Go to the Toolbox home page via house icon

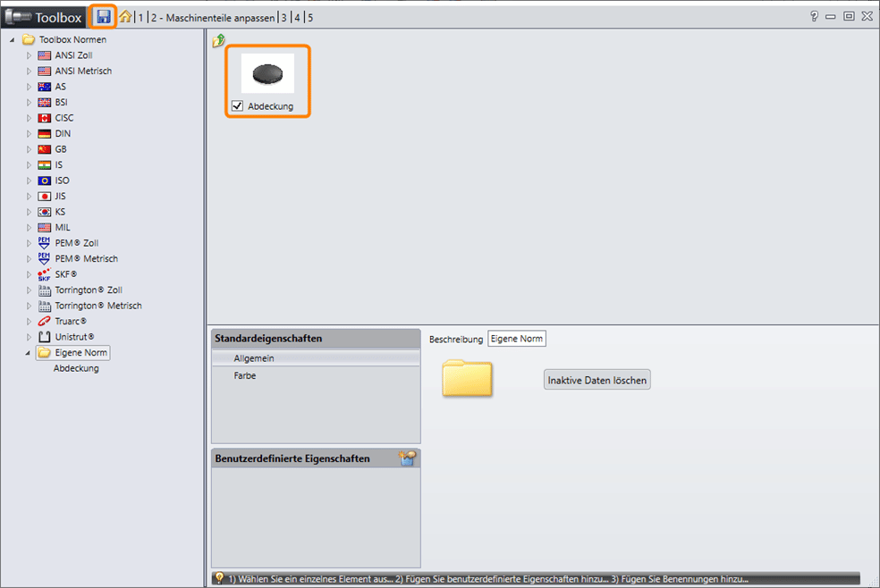(124, 16)
